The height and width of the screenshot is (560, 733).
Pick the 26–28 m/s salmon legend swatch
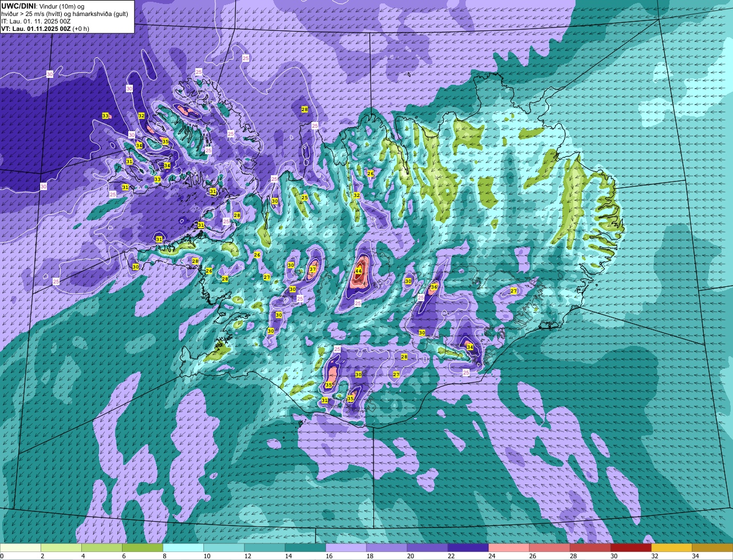(x=549, y=547)
